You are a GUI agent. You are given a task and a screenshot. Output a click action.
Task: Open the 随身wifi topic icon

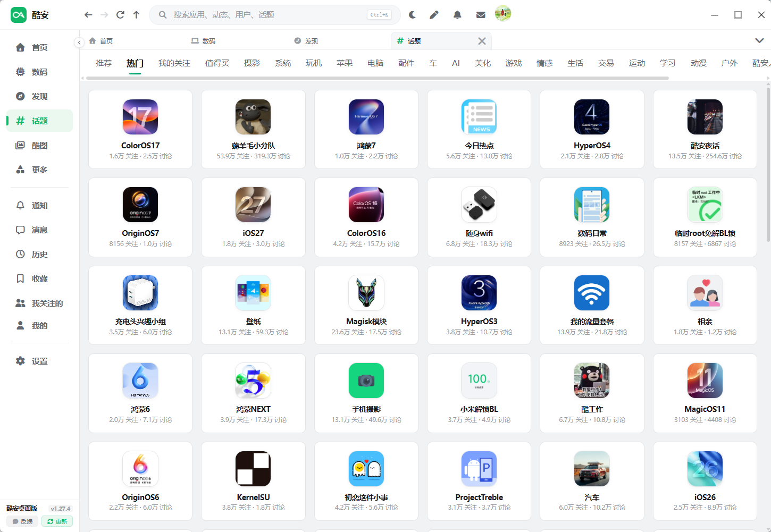click(x=479, y=205)
